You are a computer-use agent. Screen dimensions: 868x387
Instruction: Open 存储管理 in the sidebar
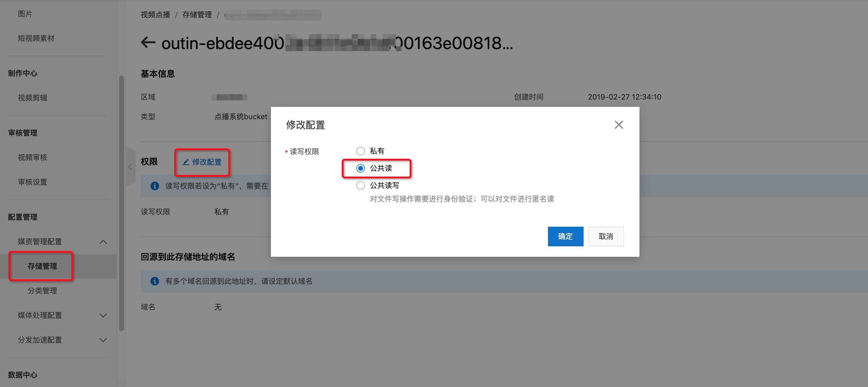(x=42, y=266)
